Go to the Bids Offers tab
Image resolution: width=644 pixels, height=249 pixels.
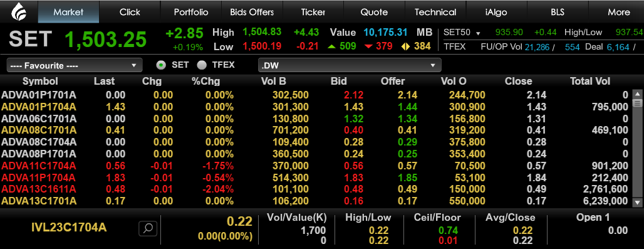coord(252,12)
